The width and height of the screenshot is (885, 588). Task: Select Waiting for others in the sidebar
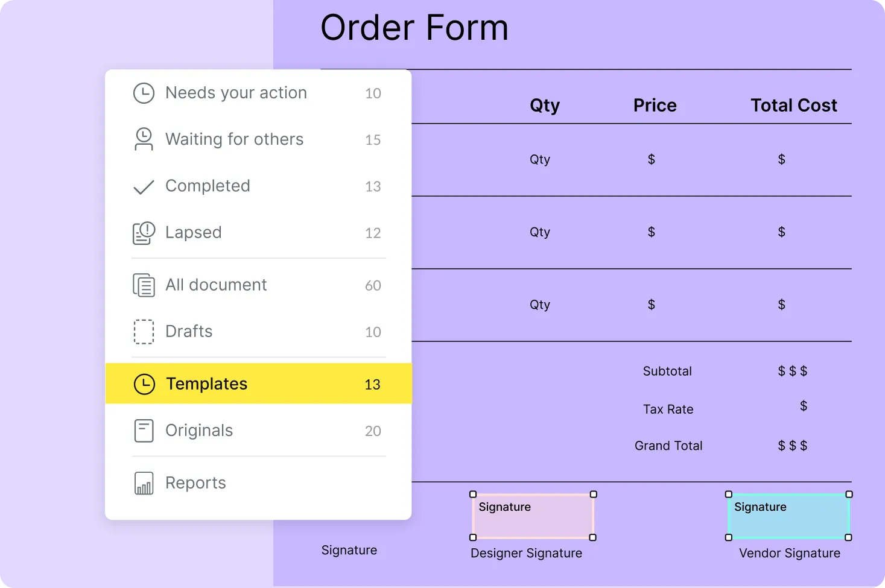(234, 139)
